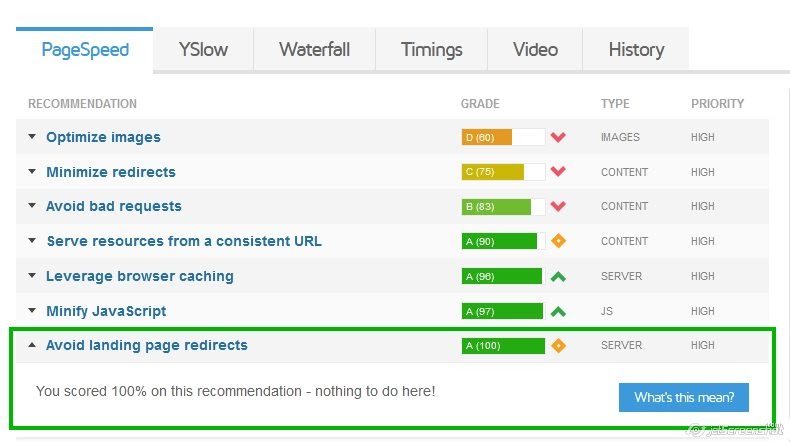Expand the Optimize images recommendation triangle

(x=32, y=137)
